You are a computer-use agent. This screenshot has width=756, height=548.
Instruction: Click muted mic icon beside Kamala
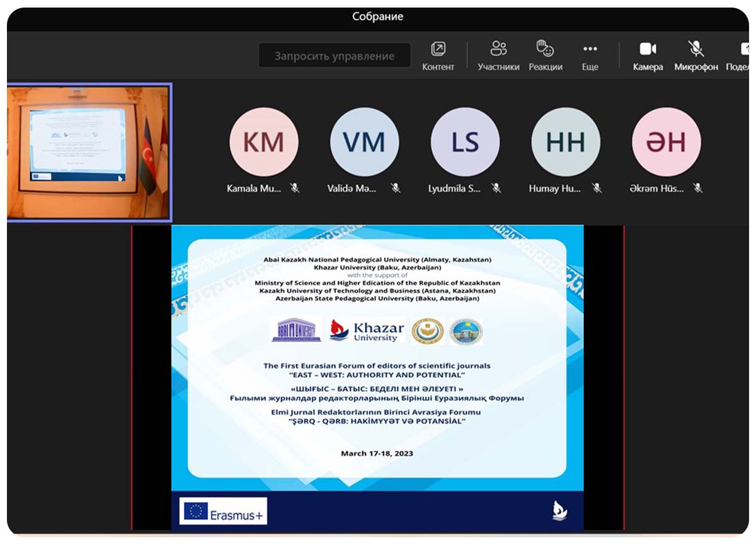click(x=294, y=188)
